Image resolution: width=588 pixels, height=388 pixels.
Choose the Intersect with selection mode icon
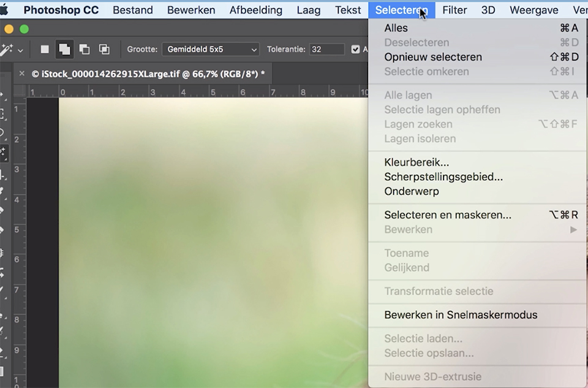[x=104, y=49]
